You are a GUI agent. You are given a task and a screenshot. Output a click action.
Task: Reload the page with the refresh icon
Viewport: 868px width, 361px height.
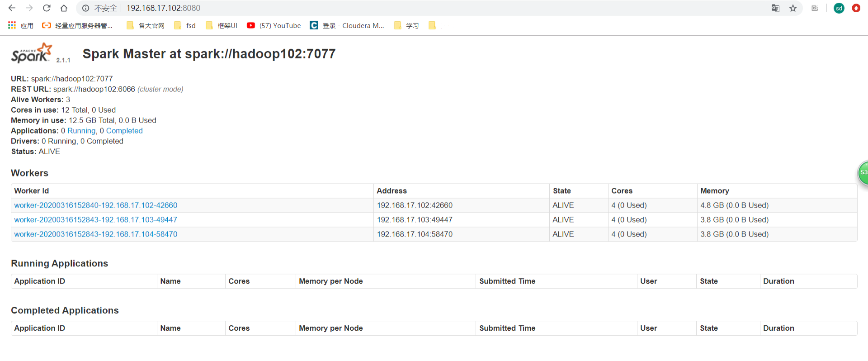47,8
